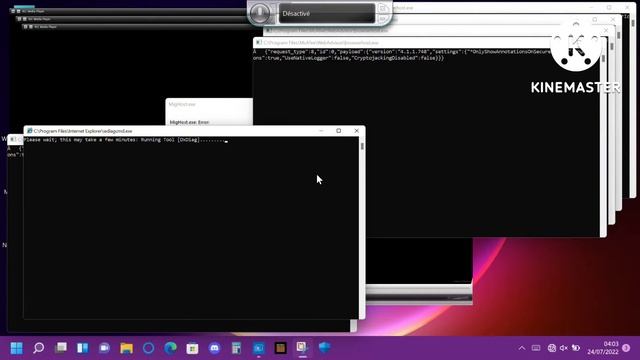Minimize the iediagcmd.exe console window
This screenshot has height=360, width=640.
[321, 131]
